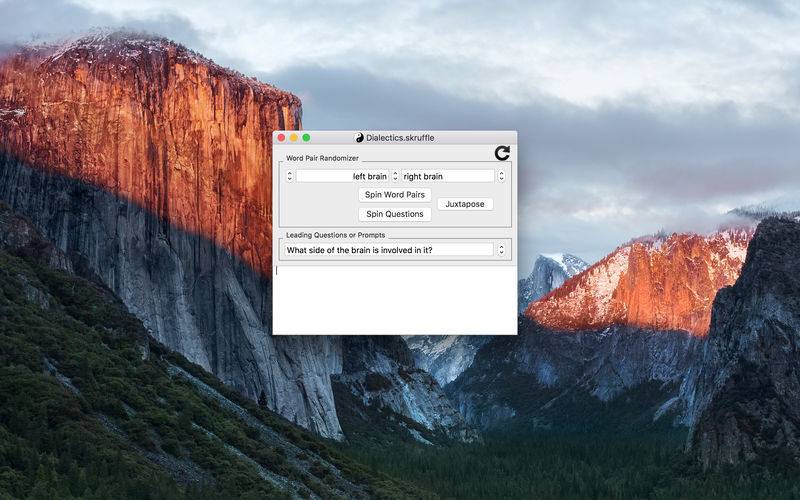Click the Juxtapose button
This screenshot has width=800, height=500.
click(465, 204)
